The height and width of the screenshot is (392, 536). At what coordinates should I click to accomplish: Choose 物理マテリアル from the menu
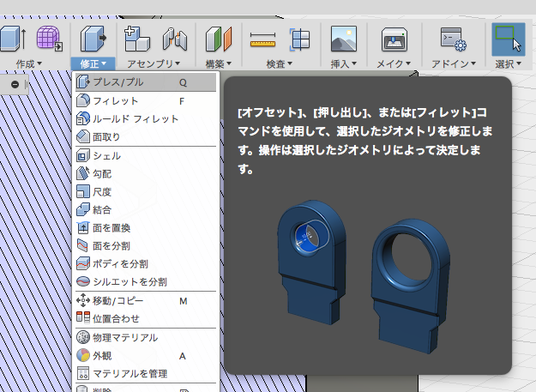146,338
